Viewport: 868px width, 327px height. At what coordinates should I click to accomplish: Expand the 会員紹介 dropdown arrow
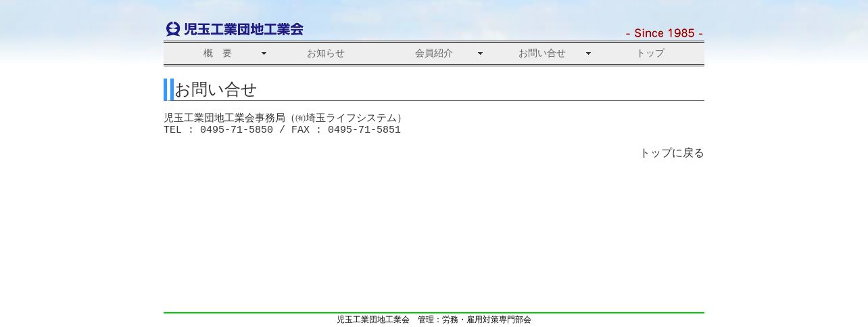(x=480, y=53)
